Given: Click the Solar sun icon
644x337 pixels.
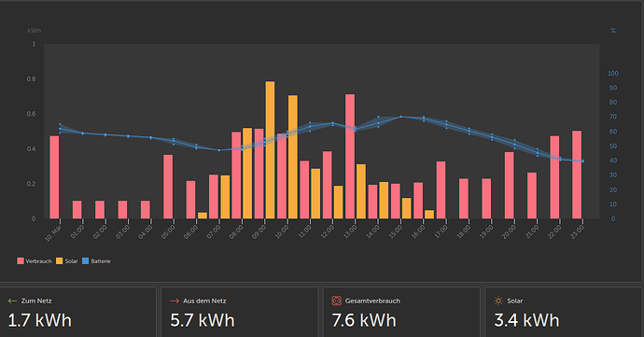Looking at the screenshot, I should coord(498,301).
